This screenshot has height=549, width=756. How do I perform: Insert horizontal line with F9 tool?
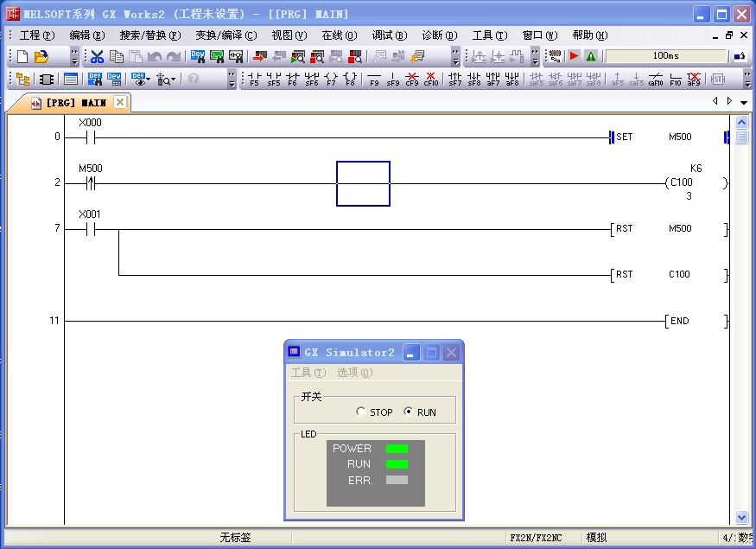[x=374, y=79]
